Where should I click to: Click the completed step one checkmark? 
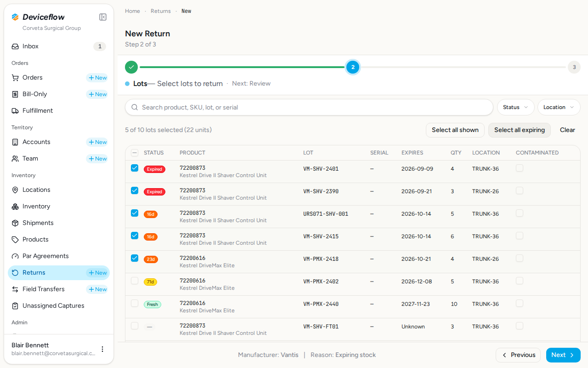coord(131,67)
